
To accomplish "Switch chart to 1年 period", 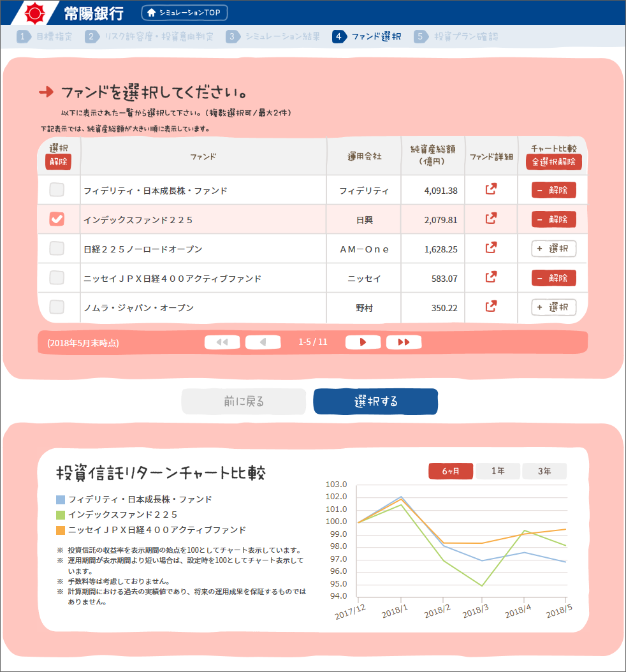I will pos(498,471).
